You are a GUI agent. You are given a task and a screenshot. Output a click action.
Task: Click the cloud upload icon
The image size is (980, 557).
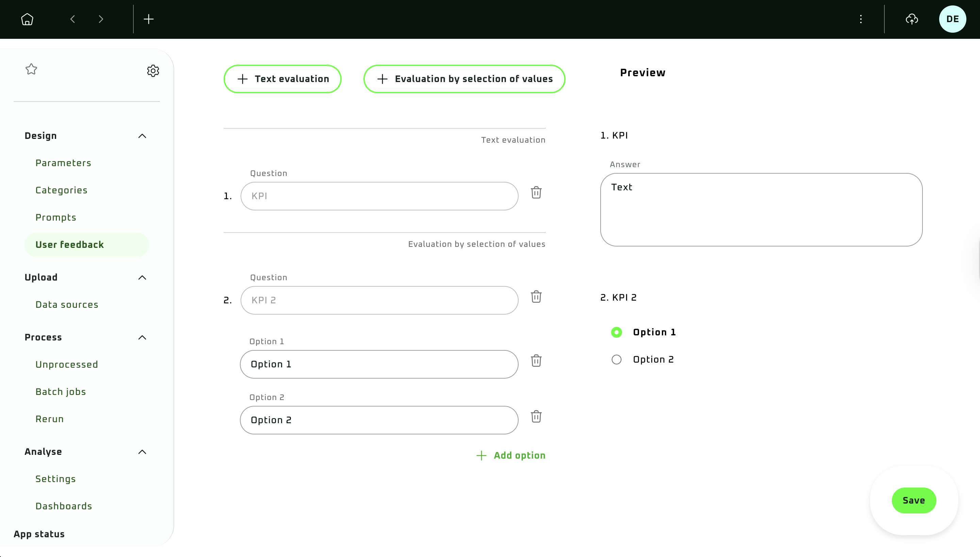point(912,19)
